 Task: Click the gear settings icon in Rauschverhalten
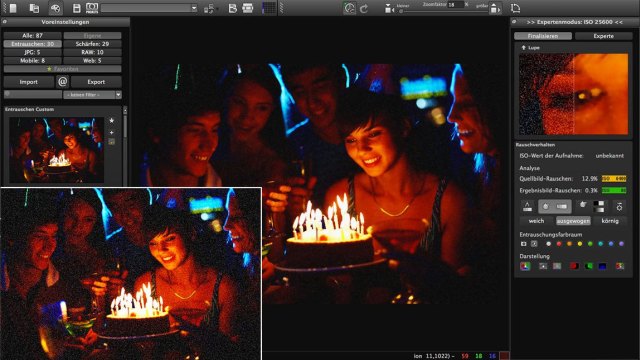[619, 207]
